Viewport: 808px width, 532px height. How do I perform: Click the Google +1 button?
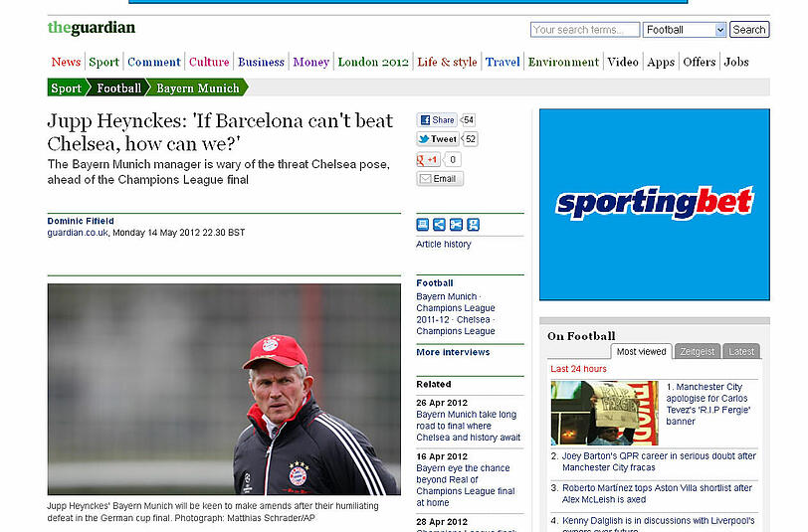(428, 160)
